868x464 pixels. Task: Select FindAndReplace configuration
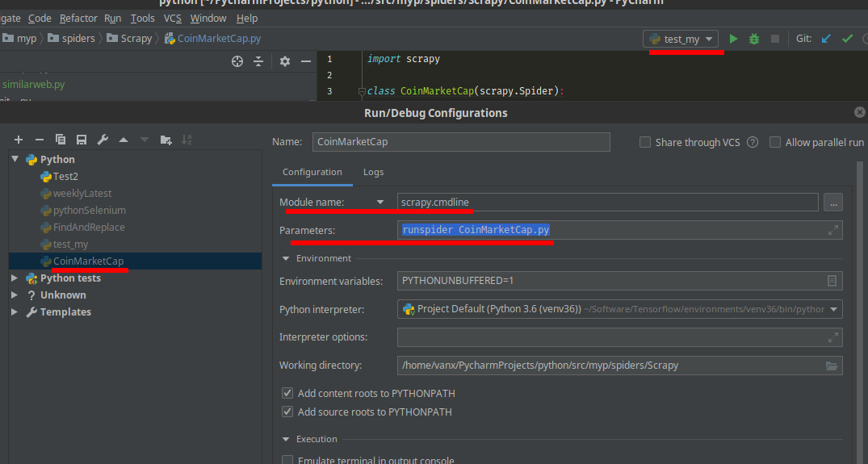[89, 228]
